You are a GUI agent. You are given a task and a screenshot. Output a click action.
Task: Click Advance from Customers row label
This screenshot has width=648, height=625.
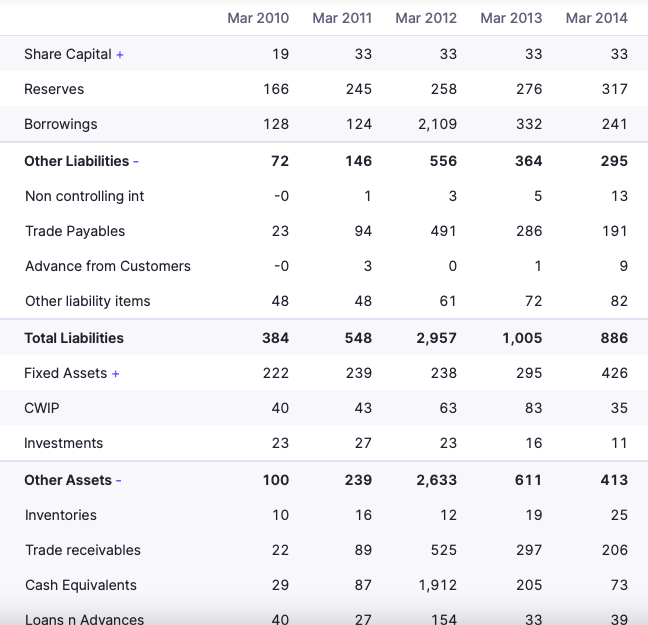[x=108, y=266]
